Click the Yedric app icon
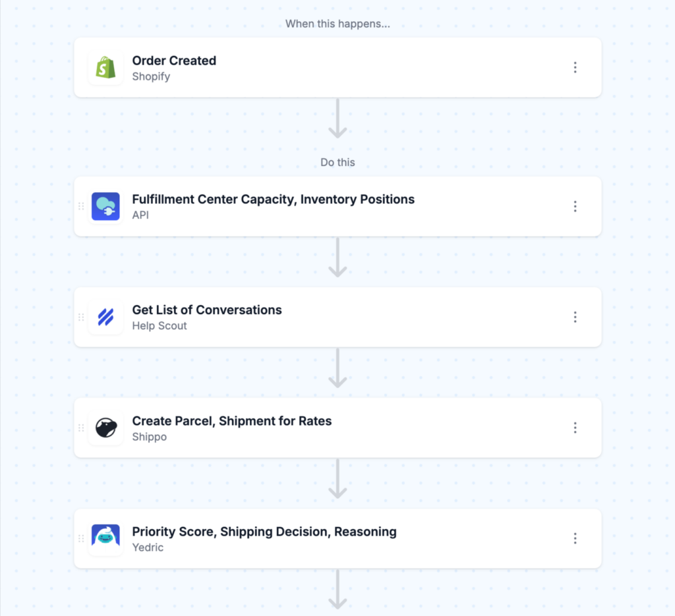675x616 pixels. [x=105, y=538]
